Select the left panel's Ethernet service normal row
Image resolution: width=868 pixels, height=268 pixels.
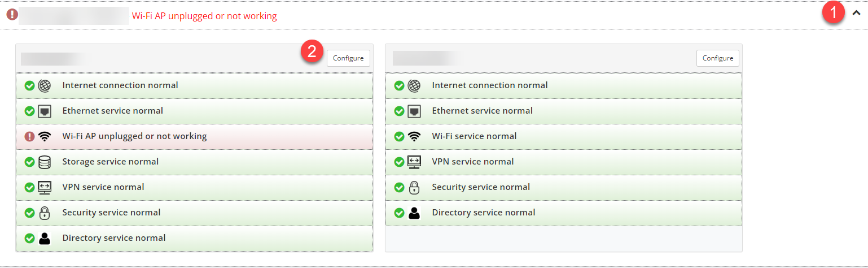(x=195, y=111)
